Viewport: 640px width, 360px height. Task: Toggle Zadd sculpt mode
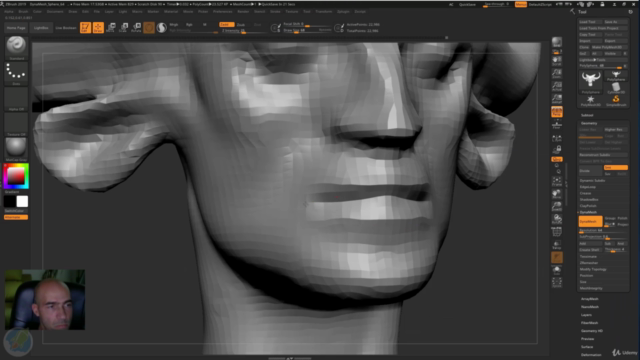[227, 24]
